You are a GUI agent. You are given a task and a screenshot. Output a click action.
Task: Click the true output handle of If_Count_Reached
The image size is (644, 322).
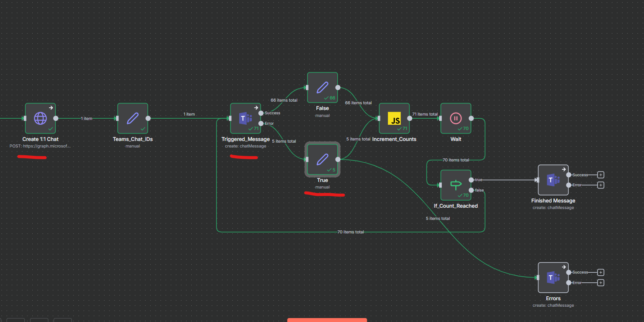(471, 180)
